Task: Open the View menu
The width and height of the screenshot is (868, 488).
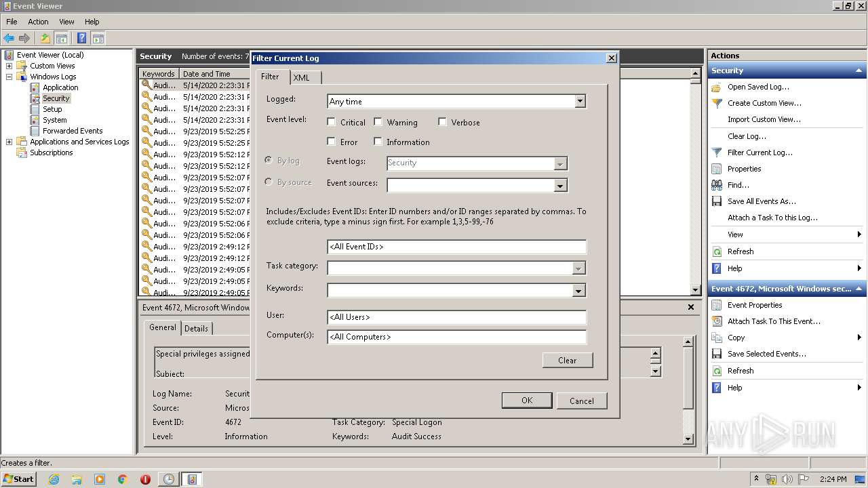Action: [x=66, y=22]
